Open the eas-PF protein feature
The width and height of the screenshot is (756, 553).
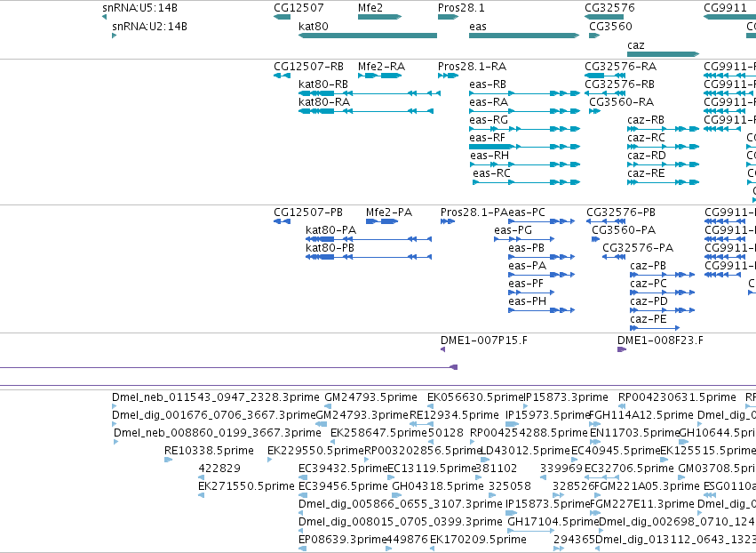click(x=531, y=293)
